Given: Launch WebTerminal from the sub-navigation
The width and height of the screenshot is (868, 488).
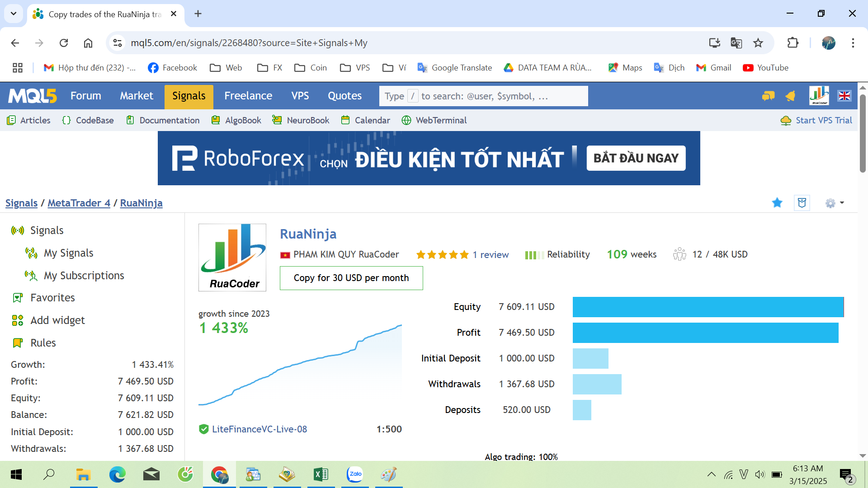Looking at the screenshot, I should pyautogui.click(x=434, y=120).
